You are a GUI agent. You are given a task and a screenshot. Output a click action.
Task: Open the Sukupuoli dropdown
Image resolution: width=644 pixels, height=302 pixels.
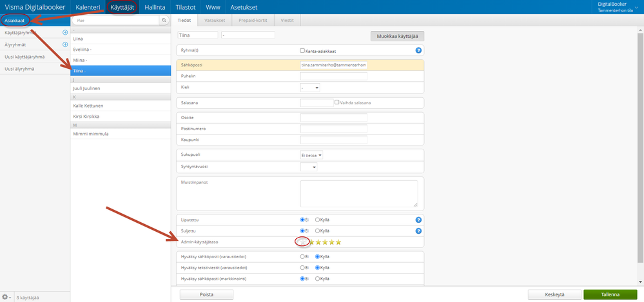[x=312, y=155]
